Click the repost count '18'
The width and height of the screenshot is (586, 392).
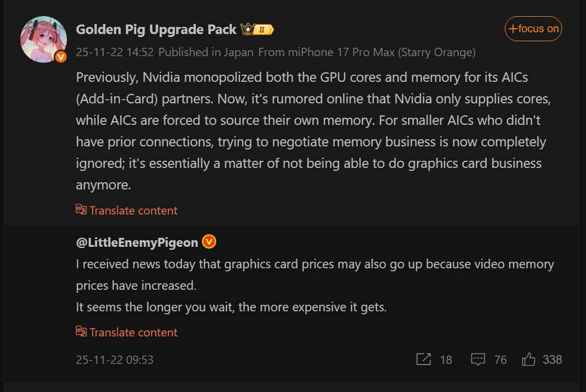point(445,360)
